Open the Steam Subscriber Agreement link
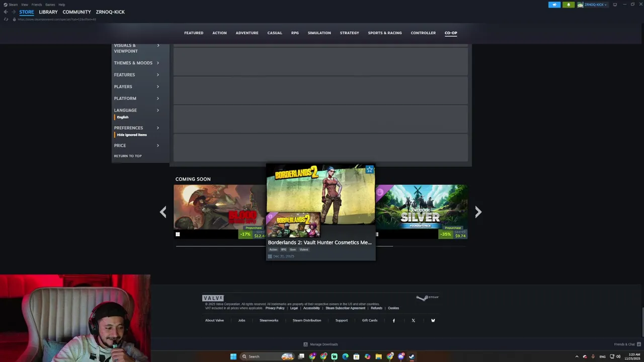Viewport: 644px width, 362px height. click(x=345, y=308)
